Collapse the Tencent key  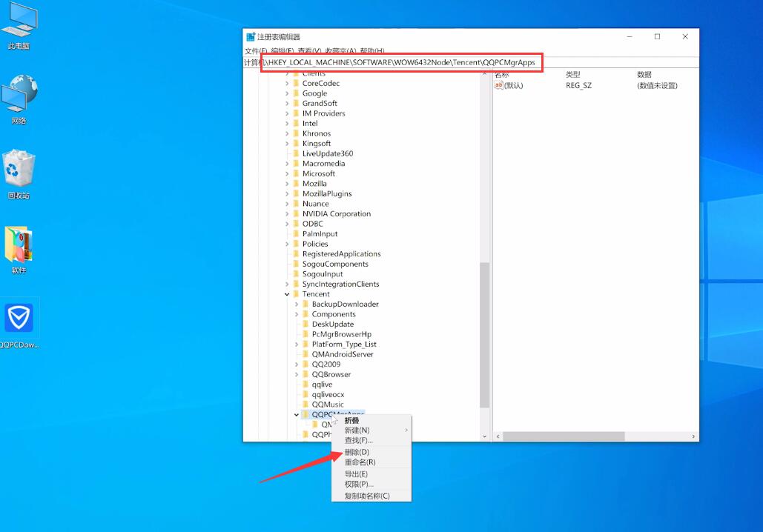click(287, 294)
